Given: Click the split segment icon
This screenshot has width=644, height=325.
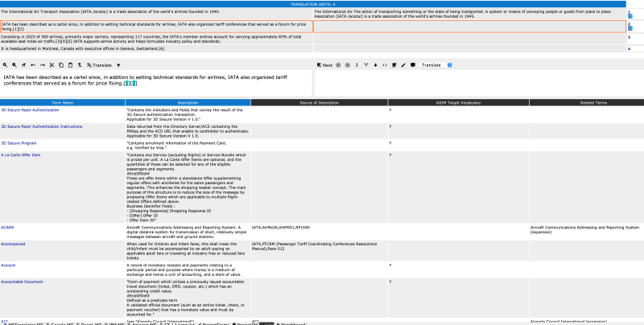Looking at the screenshot, I should point(366,65).
